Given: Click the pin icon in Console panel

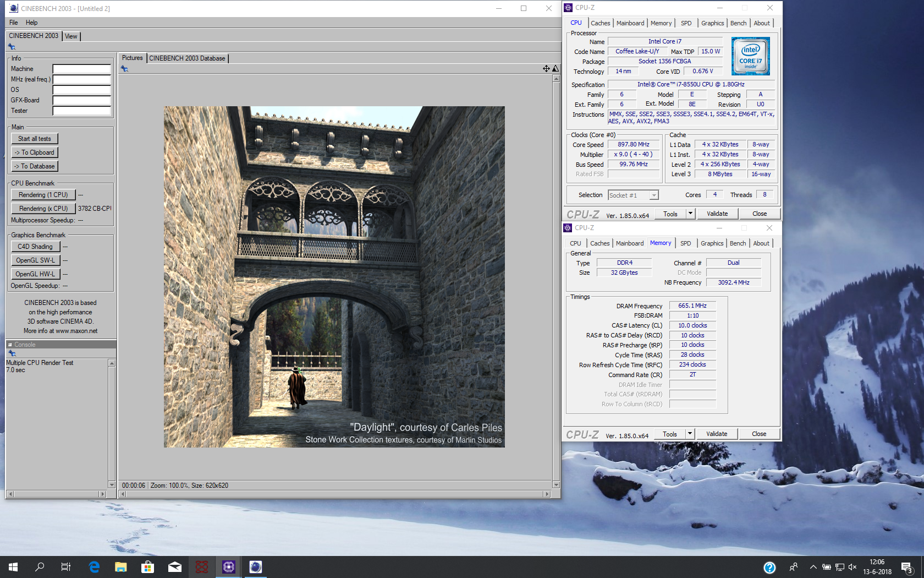Looking at the screenshot, I should pos(12,353).
